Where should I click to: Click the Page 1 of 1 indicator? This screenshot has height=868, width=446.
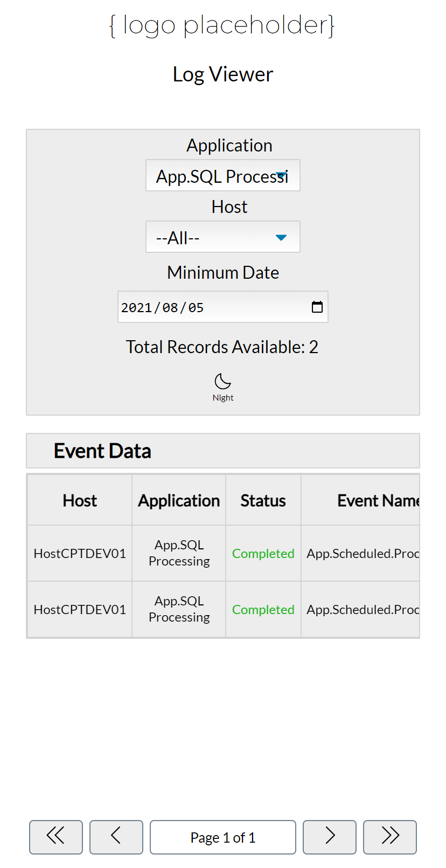point(223,837)
